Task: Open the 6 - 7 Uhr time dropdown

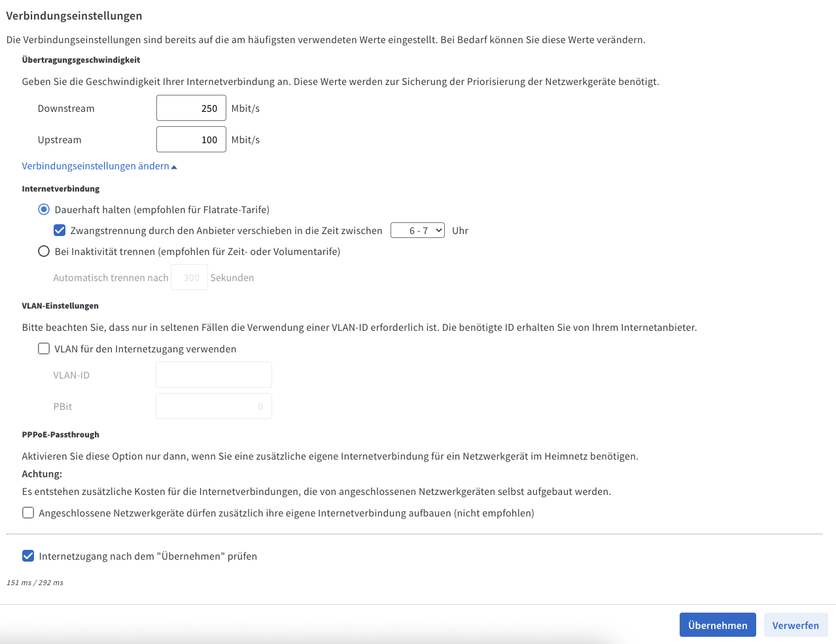Action: click(417, 231)
